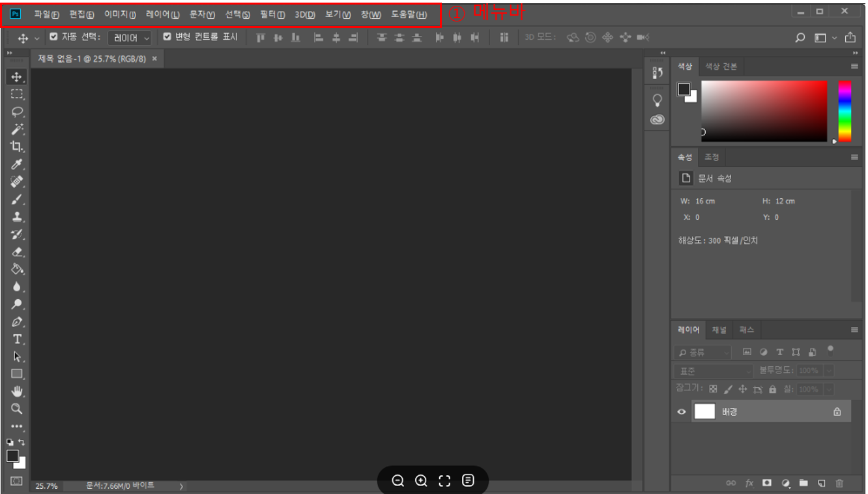Open the Learn lightbulb panel icon
The height and width of the screenshot is (494, 868).
tap(657, 100)
